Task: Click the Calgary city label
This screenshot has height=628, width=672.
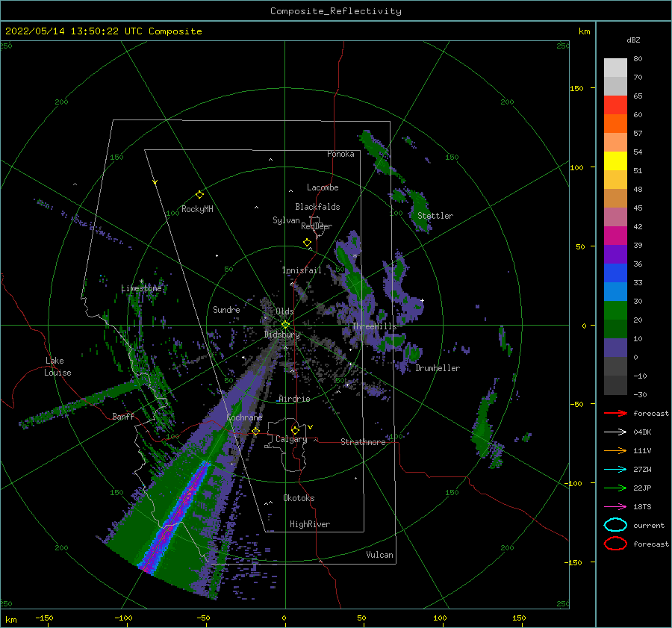Action: coord(291,439)
